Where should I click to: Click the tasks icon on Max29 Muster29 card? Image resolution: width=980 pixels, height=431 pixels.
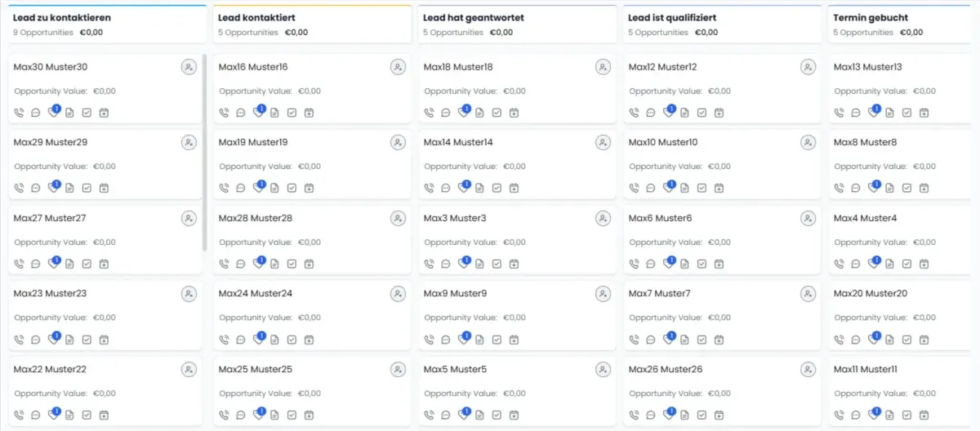pos(87,188)
